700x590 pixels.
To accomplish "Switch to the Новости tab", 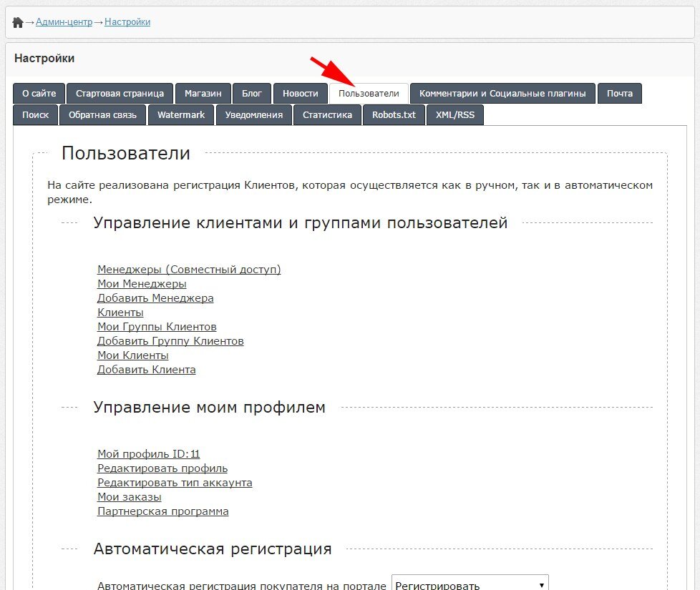I will click(x=301, y=94).
